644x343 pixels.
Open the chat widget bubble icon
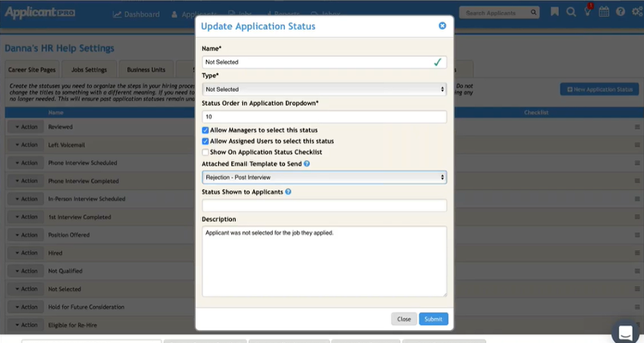pos(625,332)
